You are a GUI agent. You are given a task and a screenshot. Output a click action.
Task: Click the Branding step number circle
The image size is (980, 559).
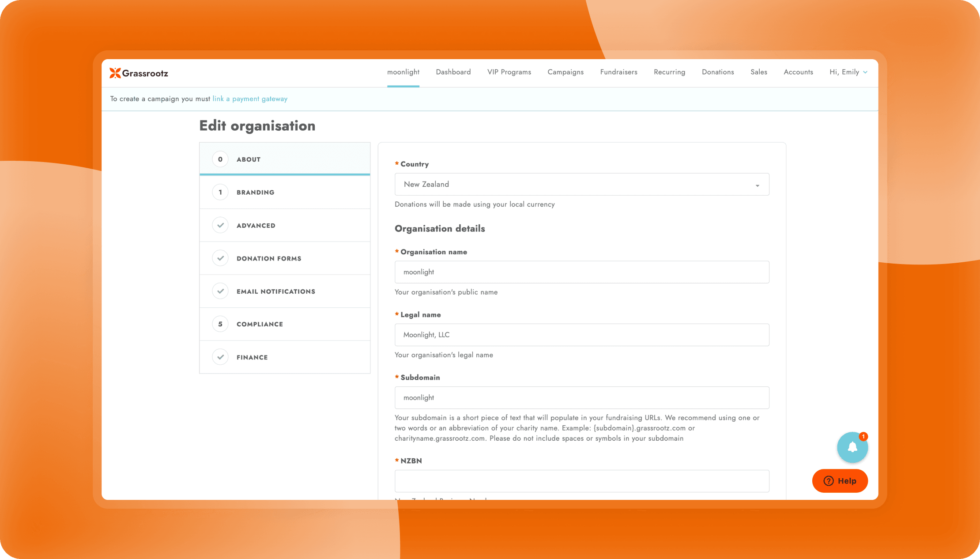click(220, 192)
